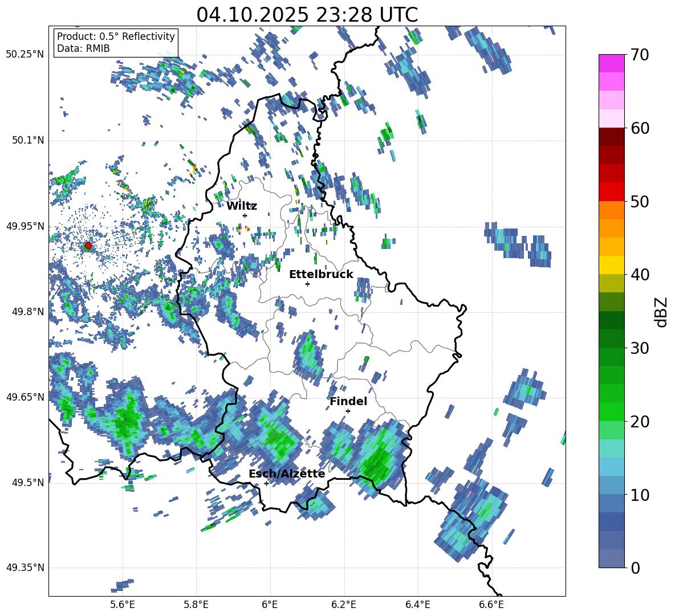Click the 49.5°N latitude label
This screenshot has height=616, width=675.
(27, 482)
